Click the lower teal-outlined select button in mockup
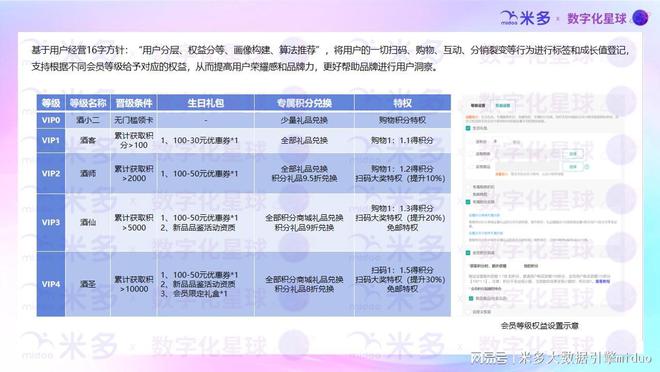This screenshot has height=372, width=660. coord(573,167)
